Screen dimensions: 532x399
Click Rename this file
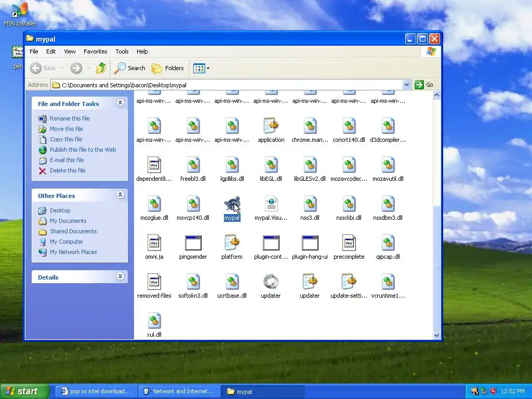70,118
